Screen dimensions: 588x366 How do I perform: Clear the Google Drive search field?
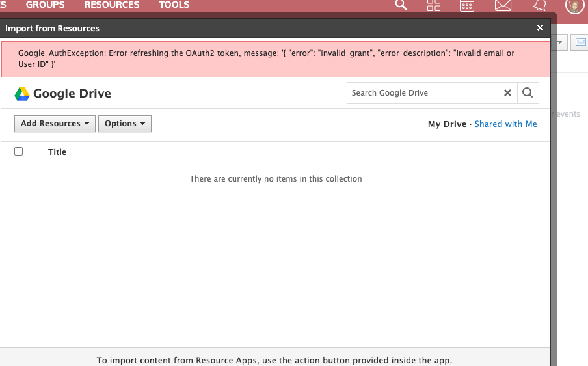pos(507,92)
